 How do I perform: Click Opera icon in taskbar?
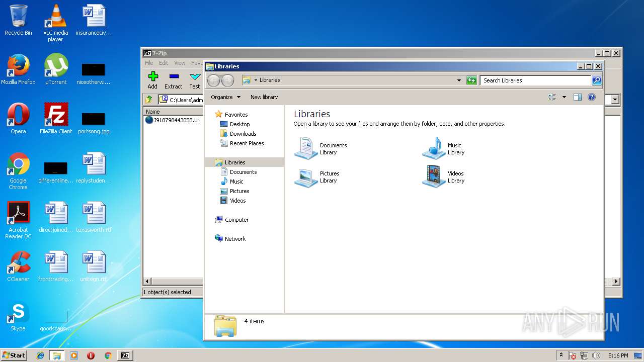tap(91, 355)
